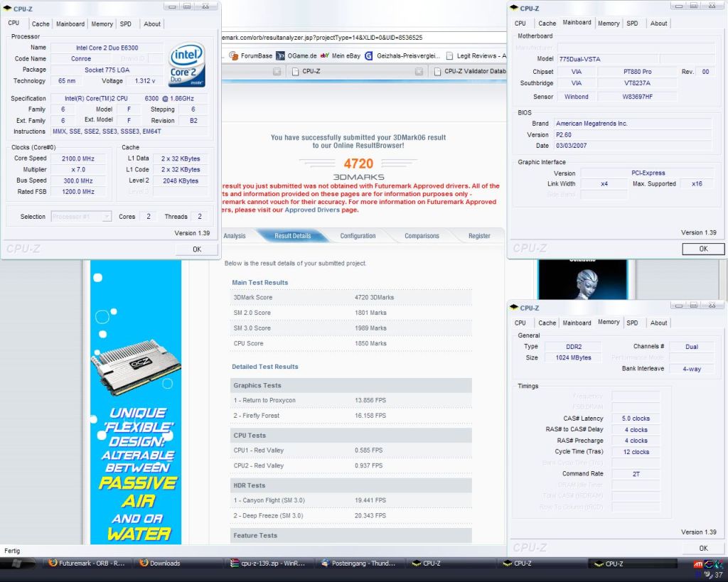Select SPD tab in the 775Dual-VSTA mainboard window

point(632,23)
